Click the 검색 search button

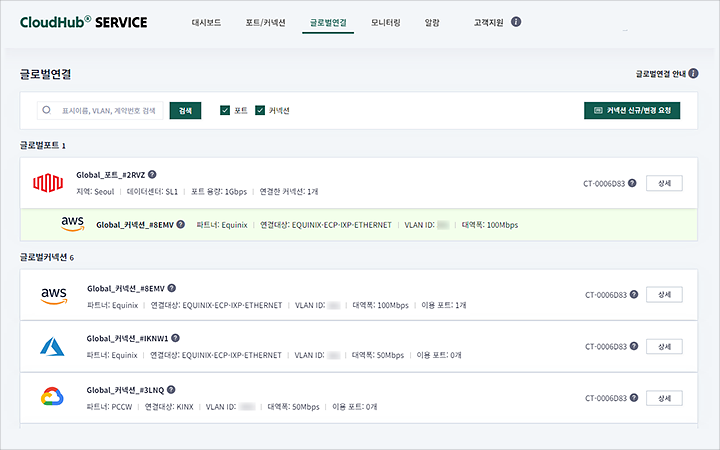pos(185,110)
